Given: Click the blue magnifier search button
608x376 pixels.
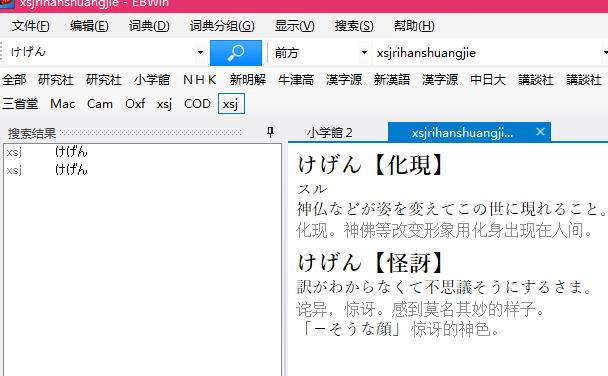Looking at the screenshot, I should click(236, 53).
